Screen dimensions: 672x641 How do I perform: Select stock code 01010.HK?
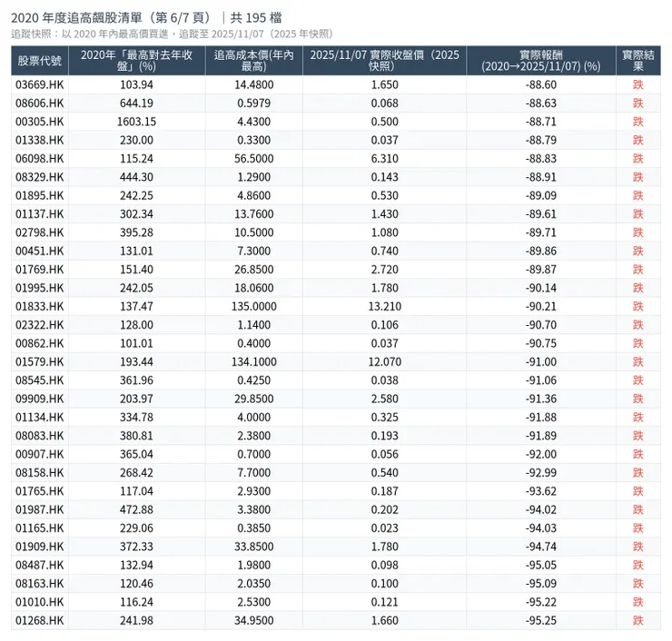[39, 602]
